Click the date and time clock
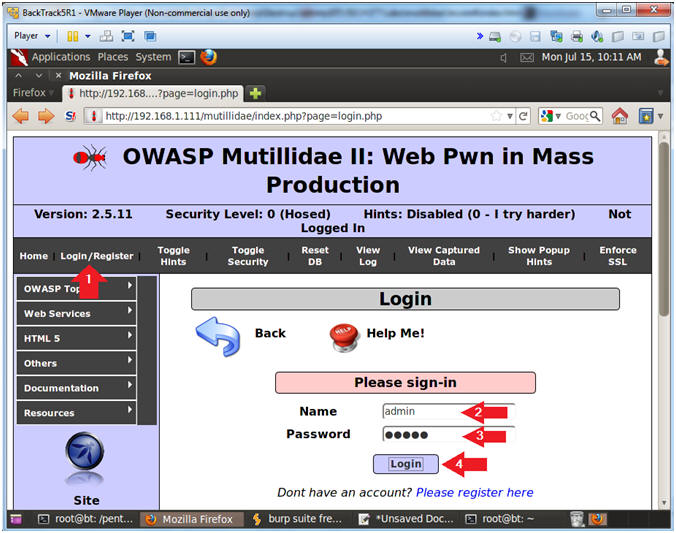This screenshot has width=676, height=533. [x=591, y=57]
